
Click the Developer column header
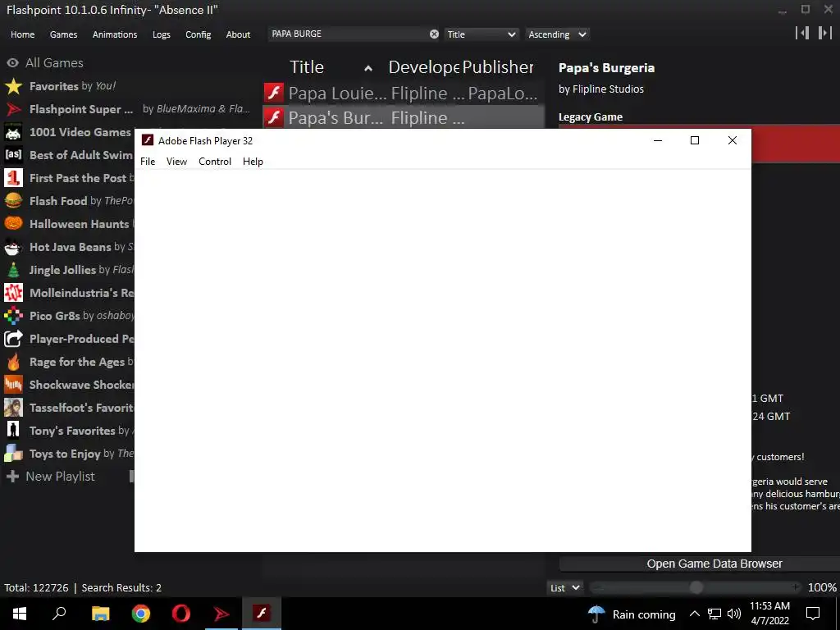pos(423,67)
